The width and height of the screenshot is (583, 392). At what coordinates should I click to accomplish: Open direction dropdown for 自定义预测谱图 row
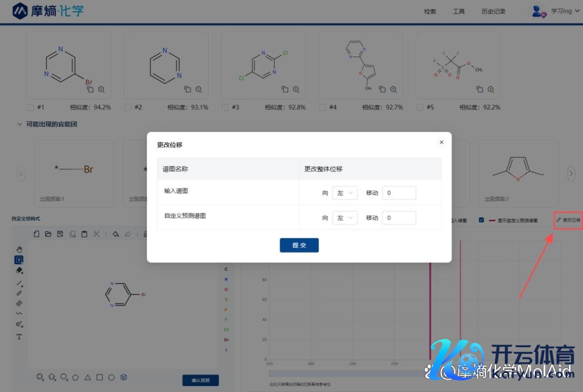pyautogui.click(x=344, y=218)
